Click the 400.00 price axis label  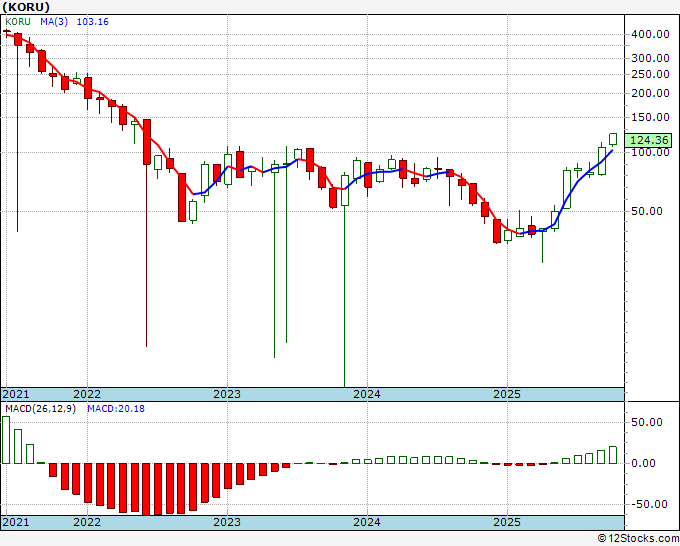click(649, 34)
